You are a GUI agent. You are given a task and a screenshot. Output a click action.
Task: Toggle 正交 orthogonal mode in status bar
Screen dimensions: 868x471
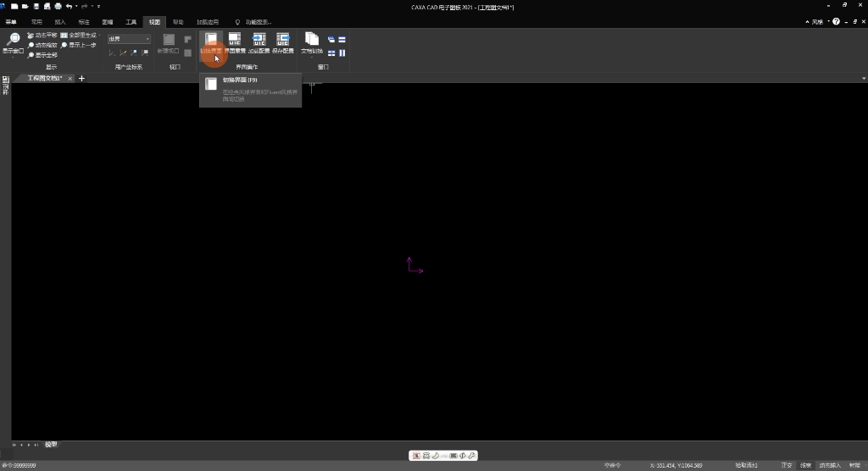tap(787, 465)
